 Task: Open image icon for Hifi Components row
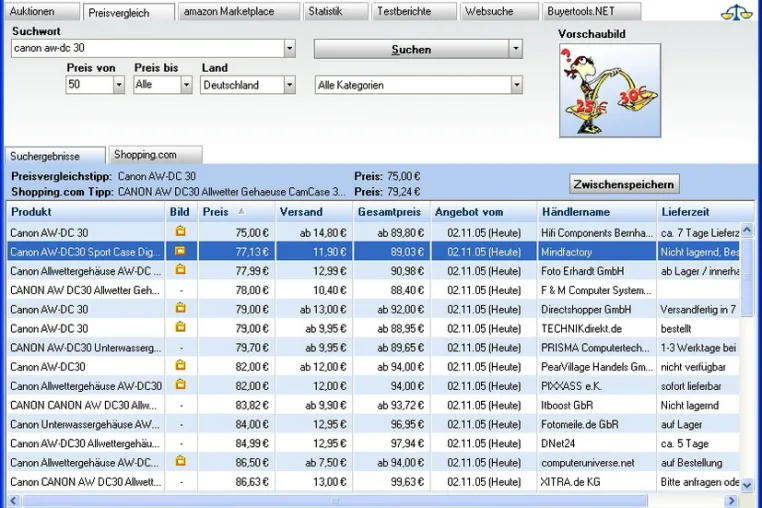180,231
